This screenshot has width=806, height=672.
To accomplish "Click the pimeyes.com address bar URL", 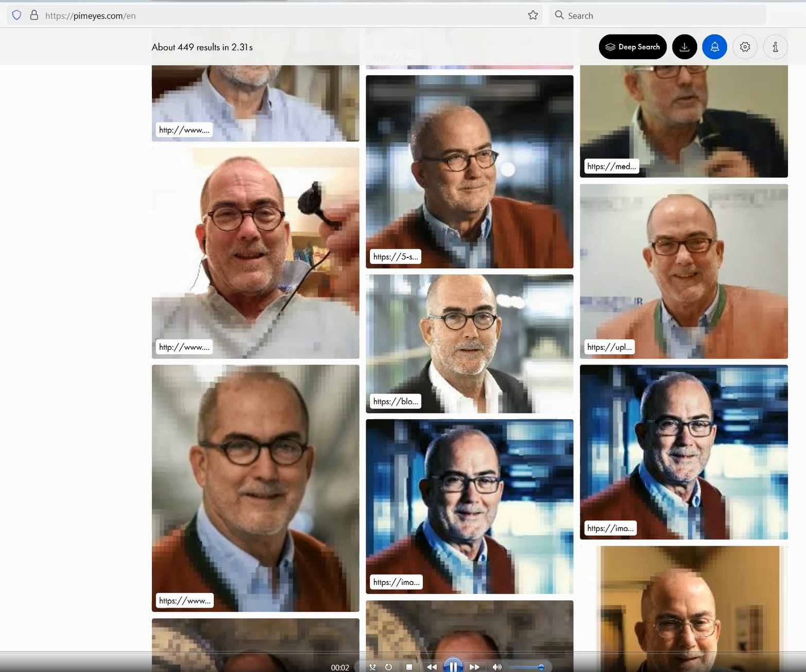I will pos(91,15).
